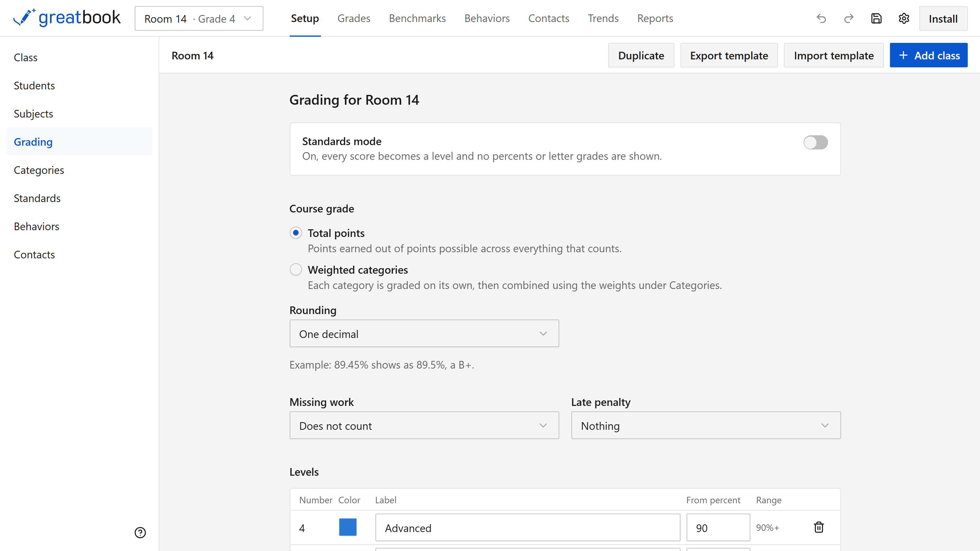Open the Rounding dropdown
This screenshot has width=980, height=551.
[424, 333]
